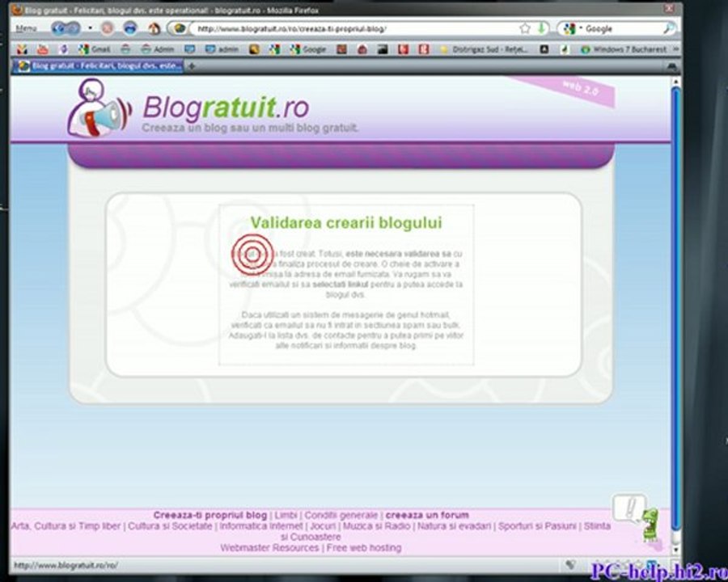Open the lowercase admin bookmark

coord(222,49)
